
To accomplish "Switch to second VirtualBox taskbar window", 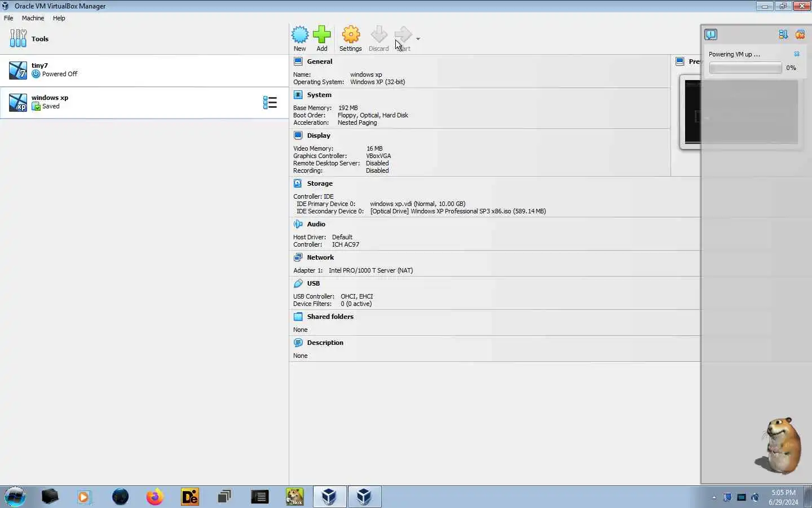I will tap(364, 497).
